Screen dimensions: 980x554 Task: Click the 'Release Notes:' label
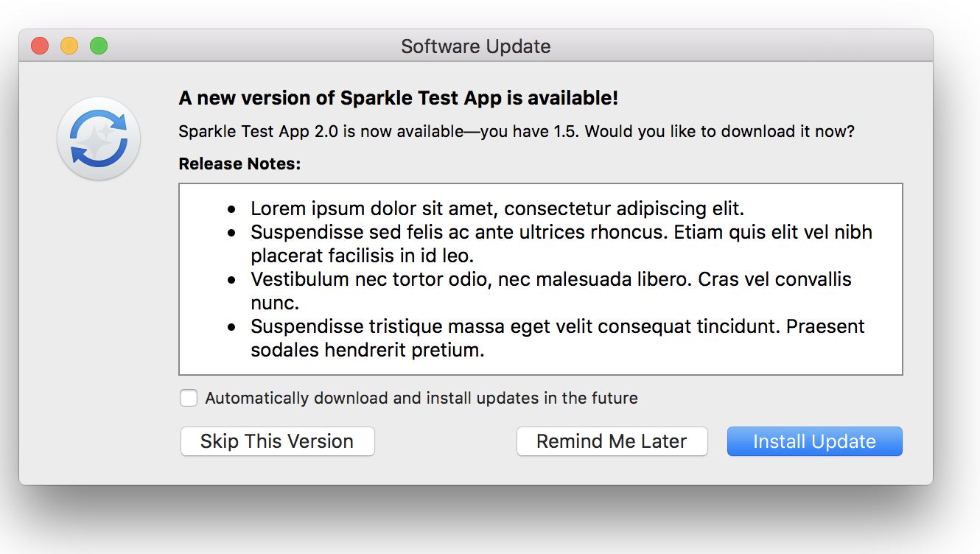click(240, 164)
